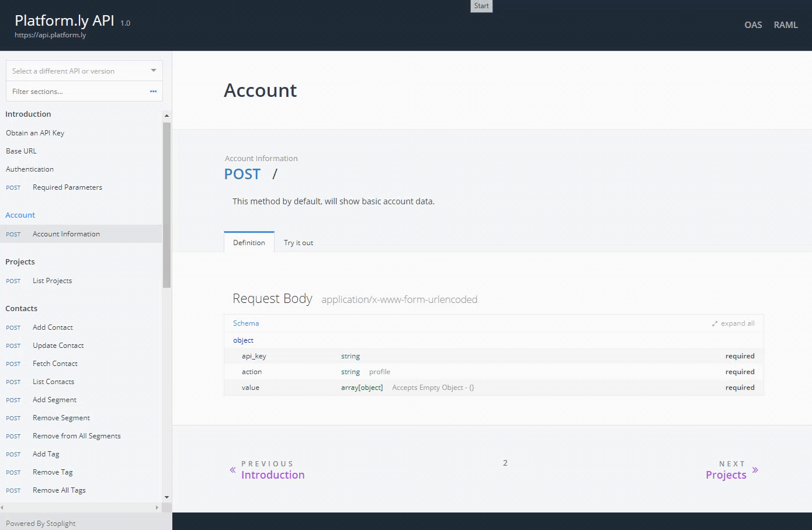Click the sidebar scroll up arrow
812x530 pixels.
pos(166,116)
